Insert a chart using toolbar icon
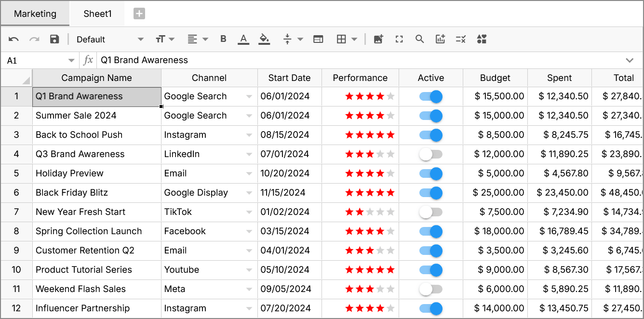This screenshot has height=319, width=644. pos(440,40)
